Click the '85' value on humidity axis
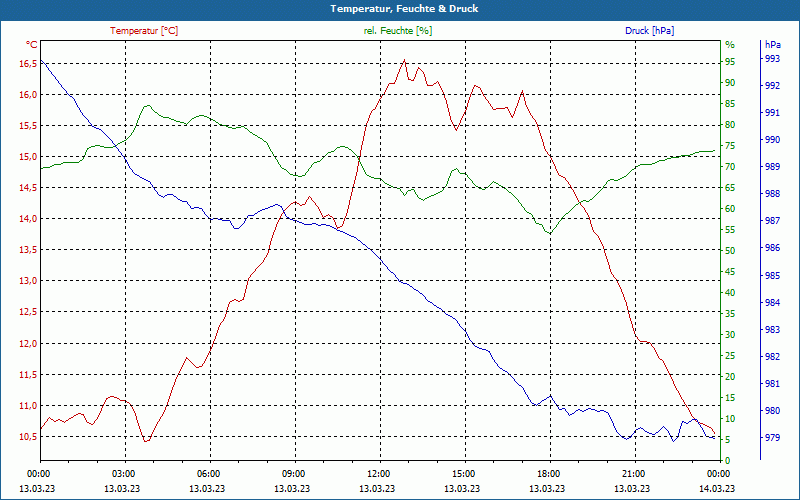 [730, 104]
